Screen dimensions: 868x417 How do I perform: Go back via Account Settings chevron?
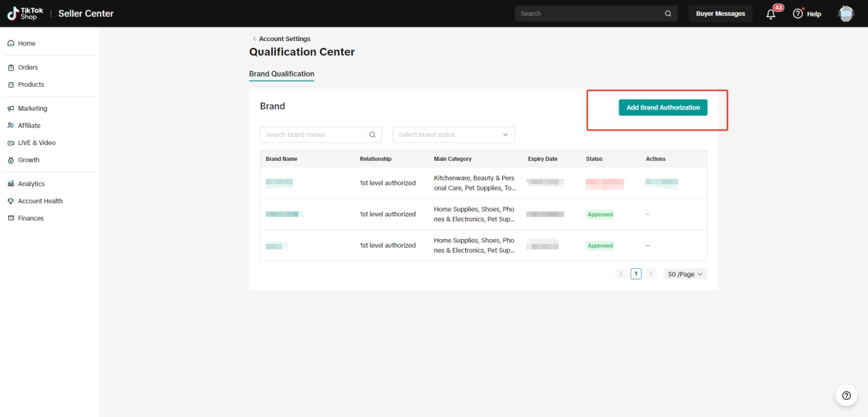click(254, 39)
